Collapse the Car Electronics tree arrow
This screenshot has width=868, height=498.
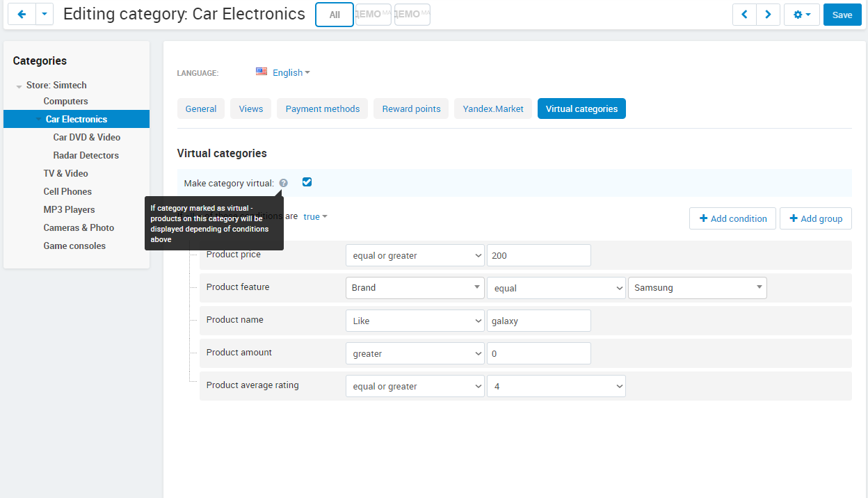(x=39, y=119)
